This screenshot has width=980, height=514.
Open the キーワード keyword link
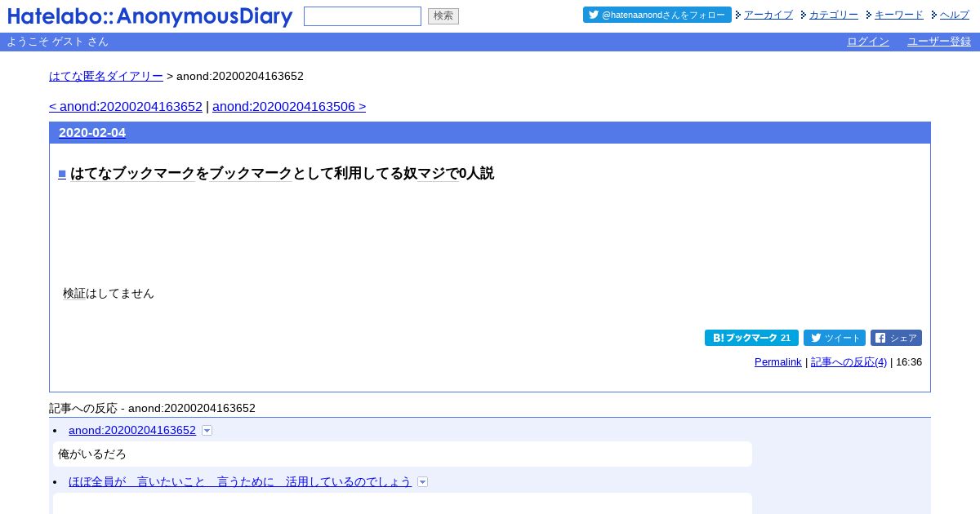click(x=898, y=15)
